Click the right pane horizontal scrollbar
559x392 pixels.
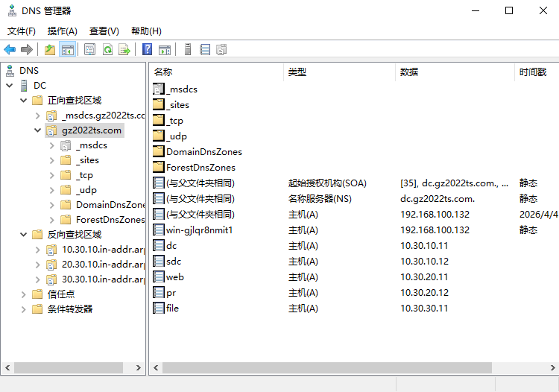[328, 367]
